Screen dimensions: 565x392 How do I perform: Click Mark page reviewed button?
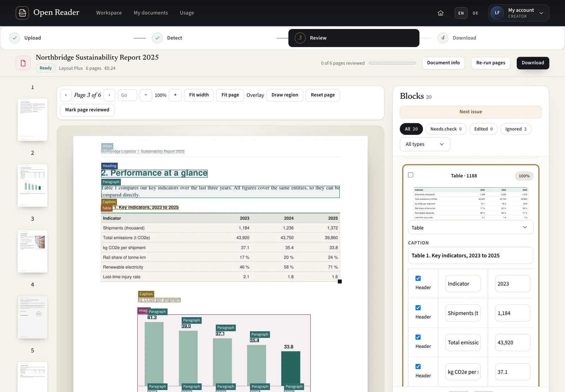click(87, 110)
